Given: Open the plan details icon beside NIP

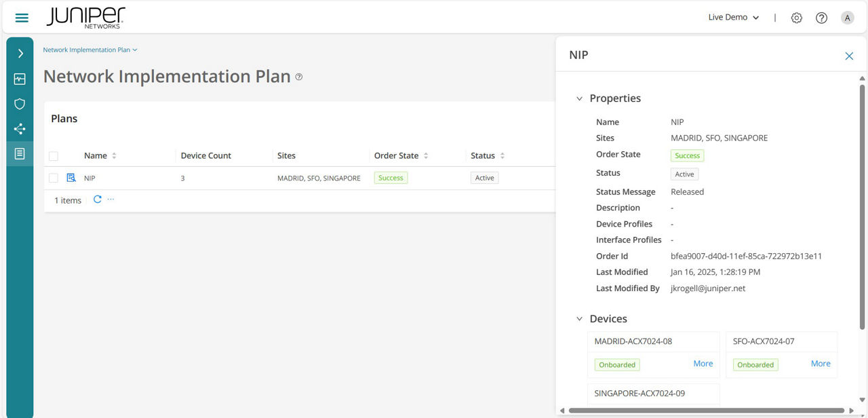Looking at the screenshot, I should click(71, 177).
